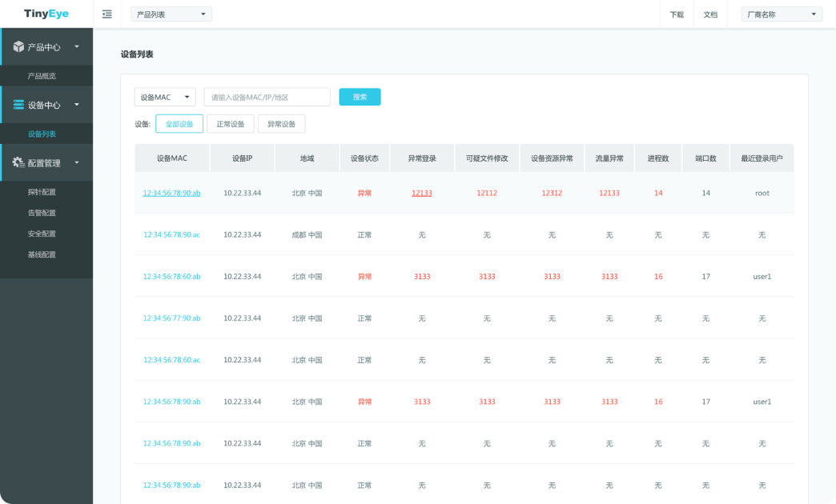This screenshot has width=836, height=504.
Task: Click the 配置管理 gears icon
Action: [x=18, y=162]
